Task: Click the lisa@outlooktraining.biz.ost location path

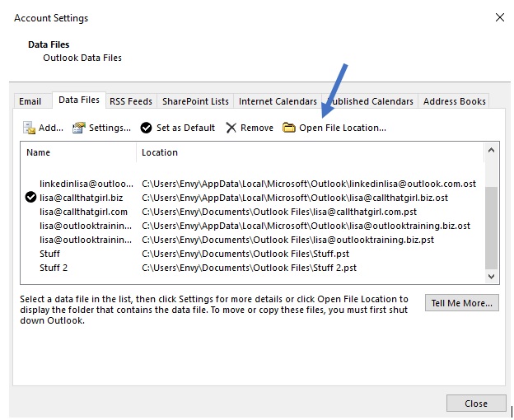Action: (x=306, y=226)
